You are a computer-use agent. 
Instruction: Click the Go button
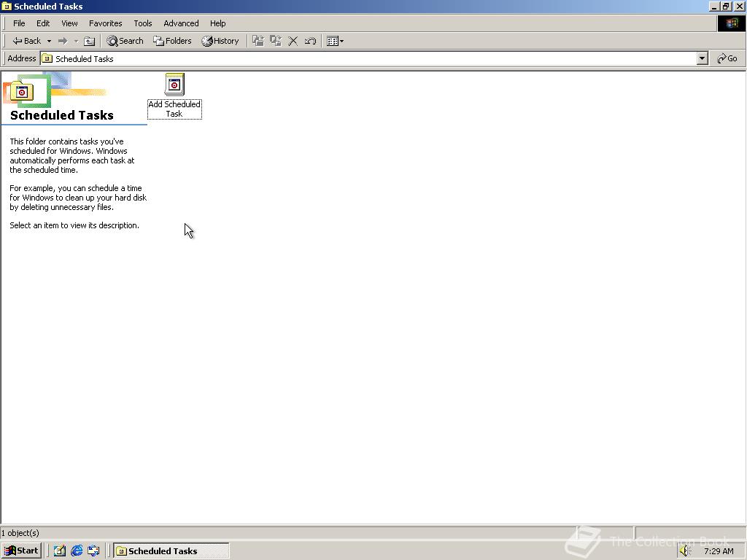click(x=727, y=58)
